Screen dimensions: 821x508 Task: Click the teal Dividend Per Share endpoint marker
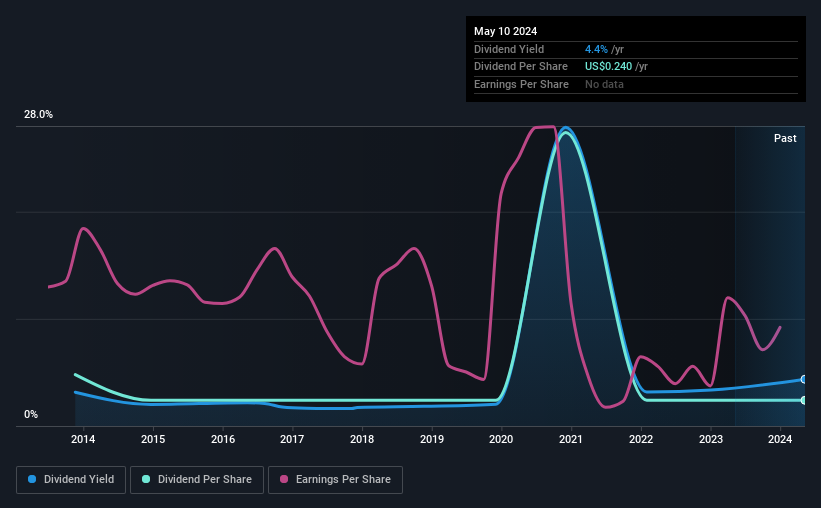pos(804,400)
